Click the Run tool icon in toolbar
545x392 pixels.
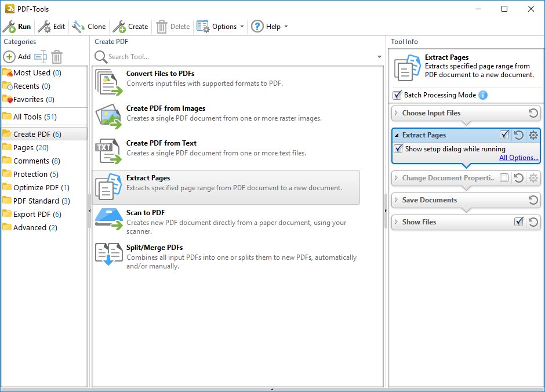[10, 27]
